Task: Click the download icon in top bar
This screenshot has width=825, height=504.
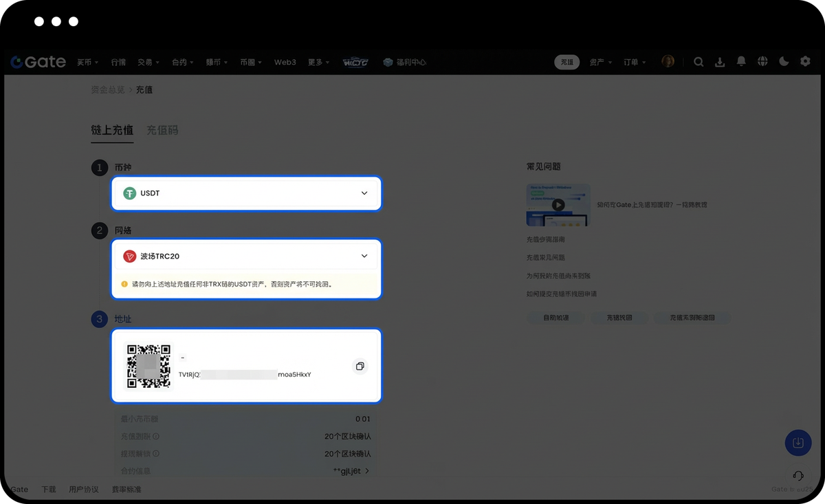Action: click(x=720, y=62)
